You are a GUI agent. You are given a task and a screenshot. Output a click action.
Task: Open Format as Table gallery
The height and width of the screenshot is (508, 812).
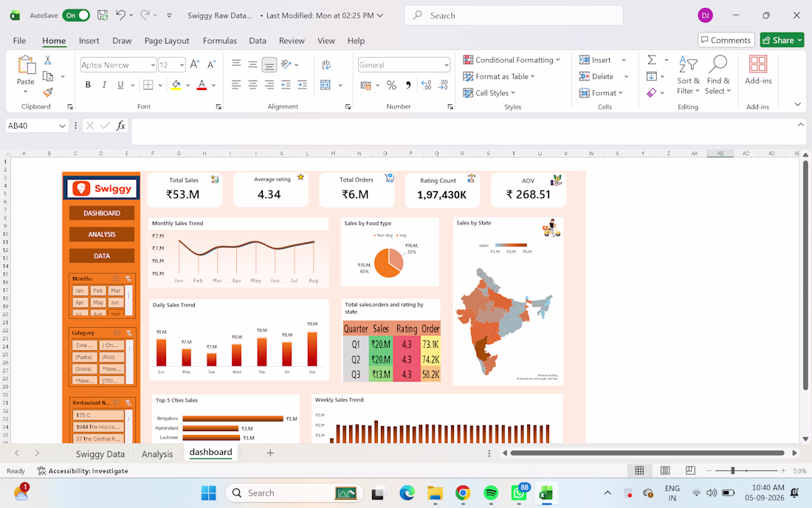(499, 76)
